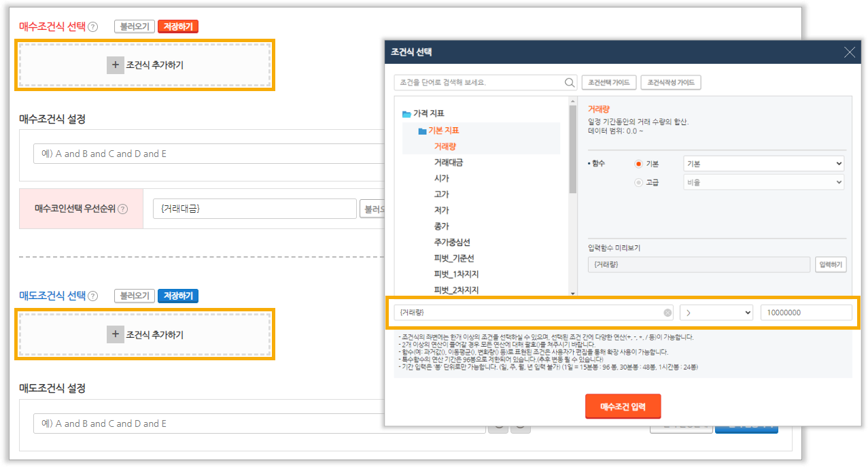This screenshot has width=868, height=467.
Task: Select the 기본 function radio button
Action: (x=638, y=164)
